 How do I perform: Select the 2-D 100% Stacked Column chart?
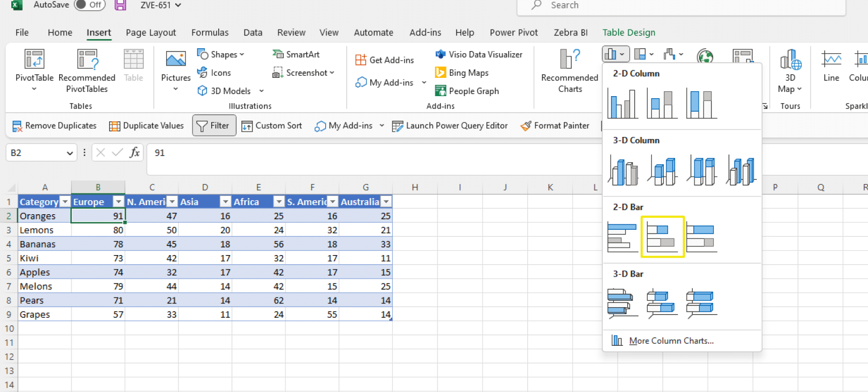click(701, 104)
